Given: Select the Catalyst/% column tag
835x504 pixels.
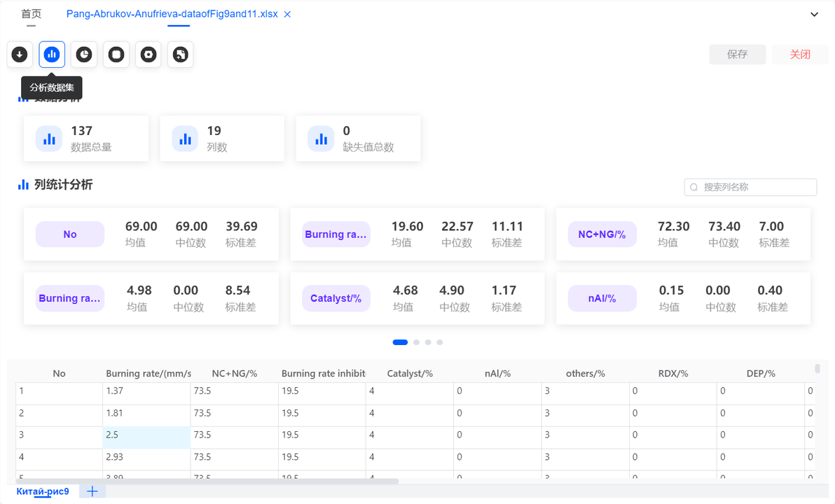Looking at the screenshot, I should click(336, 298).
